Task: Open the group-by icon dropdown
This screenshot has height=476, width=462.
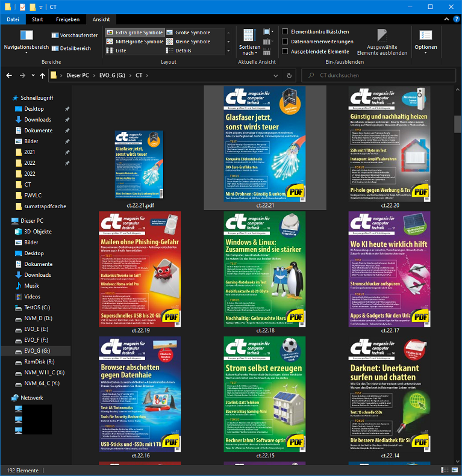Action: tap(269, 31)
